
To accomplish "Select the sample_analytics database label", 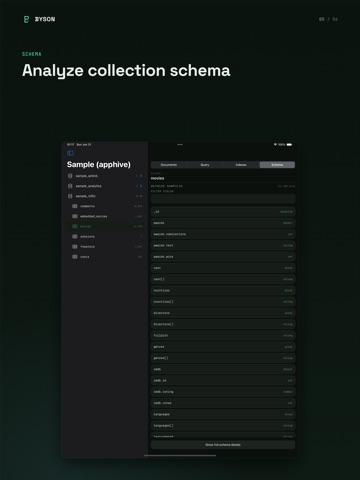I will (x=89, y=186).
